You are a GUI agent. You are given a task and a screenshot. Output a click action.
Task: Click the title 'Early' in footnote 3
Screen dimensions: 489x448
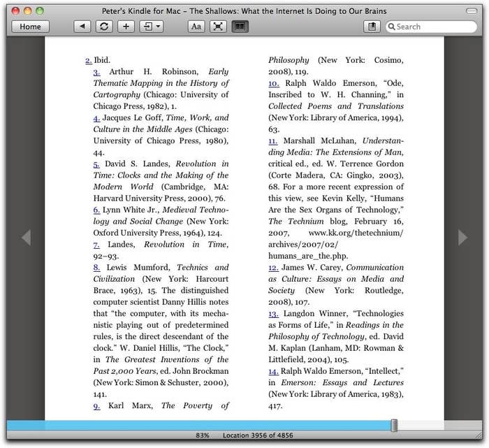click(218, 72)
